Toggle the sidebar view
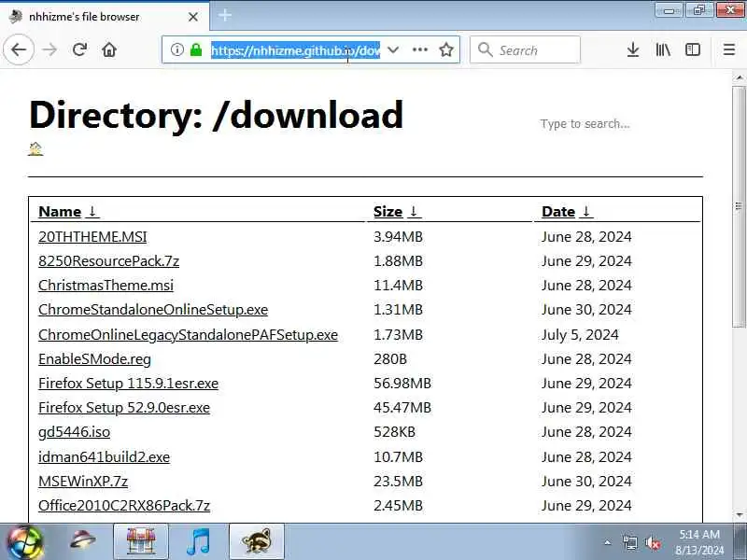747x560 pixels. tap(693, 49)
